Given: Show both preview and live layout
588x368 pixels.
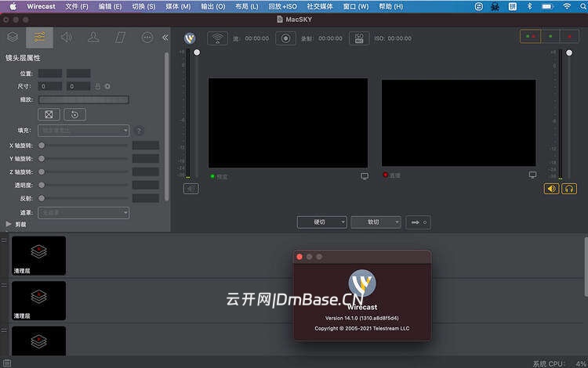Looking at the screenshot, I should point(530,36).
